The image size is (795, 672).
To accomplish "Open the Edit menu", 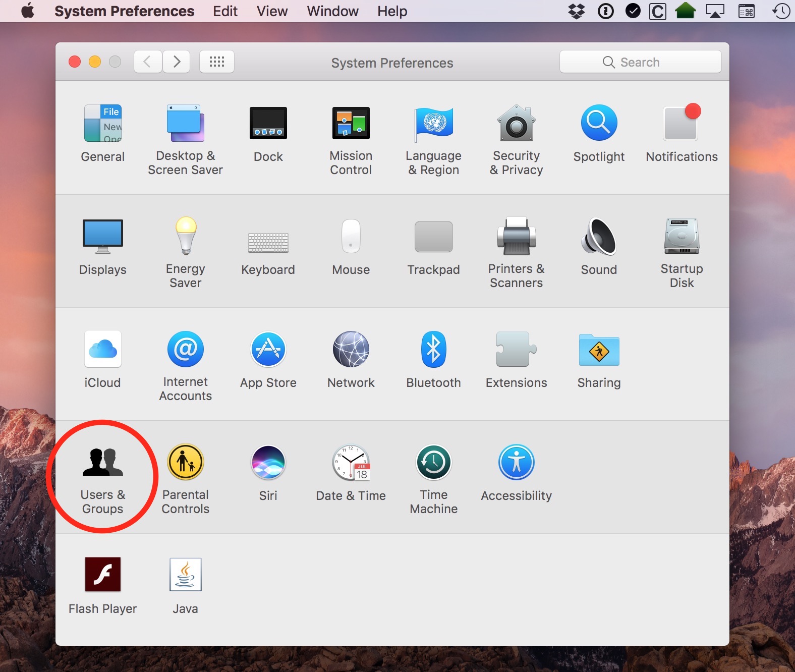I will pos(225,11).
